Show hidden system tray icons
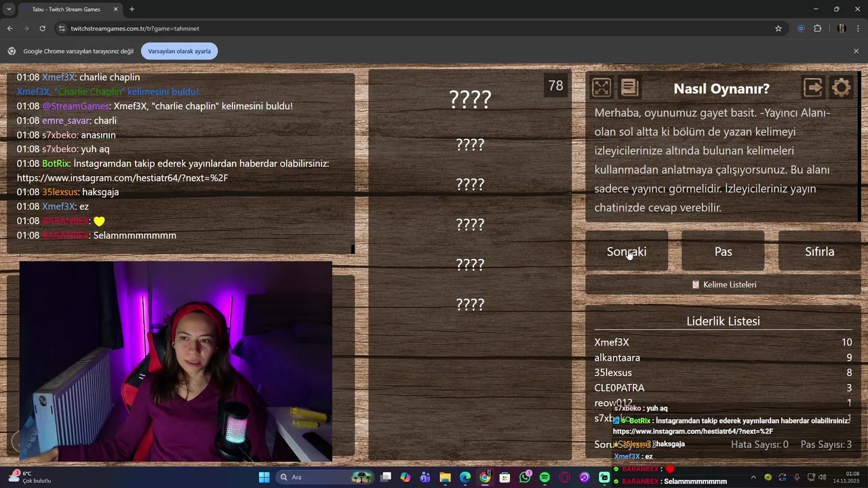This screenshot has width=868, height=488. pyautogui.click(x=753, y=477)
